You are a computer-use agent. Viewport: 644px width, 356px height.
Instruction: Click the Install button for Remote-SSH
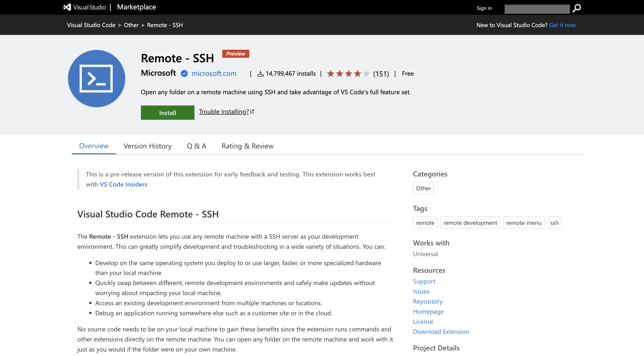tap(168, 112)
